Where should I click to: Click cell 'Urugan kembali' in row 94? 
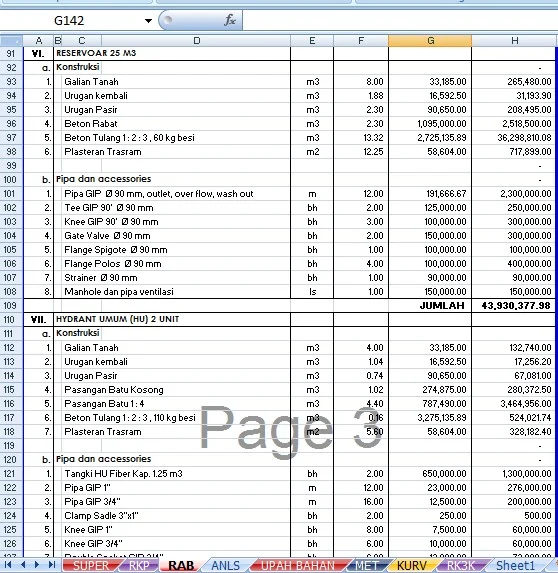96,96
